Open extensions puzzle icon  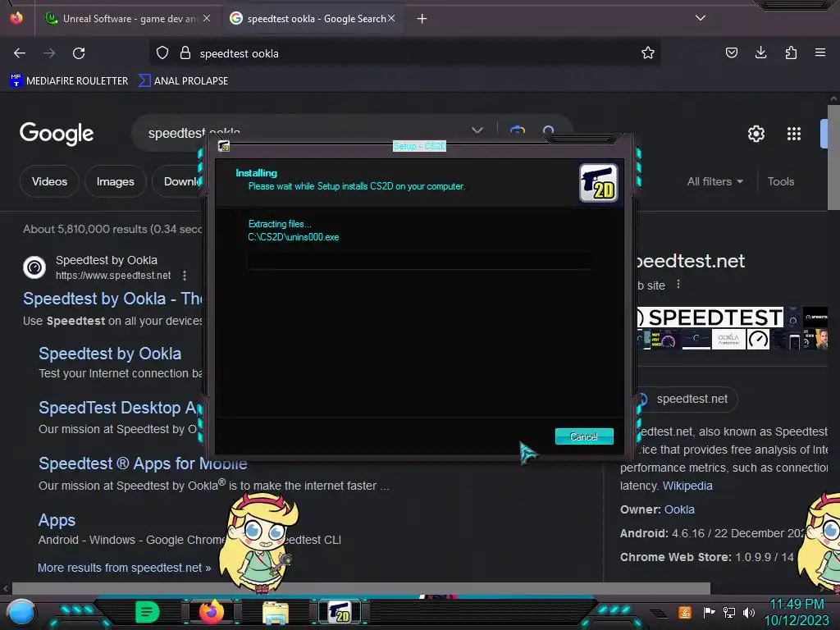[x=791, y=52]
